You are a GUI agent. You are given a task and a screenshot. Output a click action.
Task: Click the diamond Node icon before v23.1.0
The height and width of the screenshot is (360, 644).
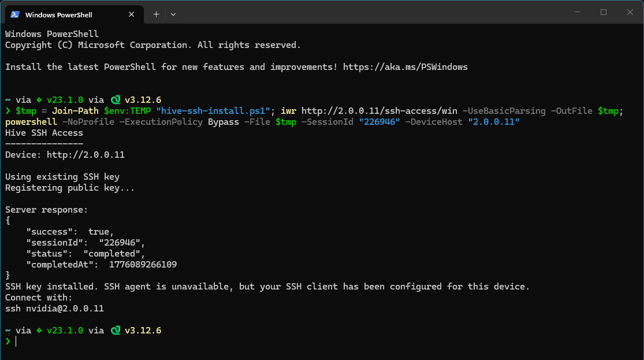pyautogui.click(x=39, y=99)
